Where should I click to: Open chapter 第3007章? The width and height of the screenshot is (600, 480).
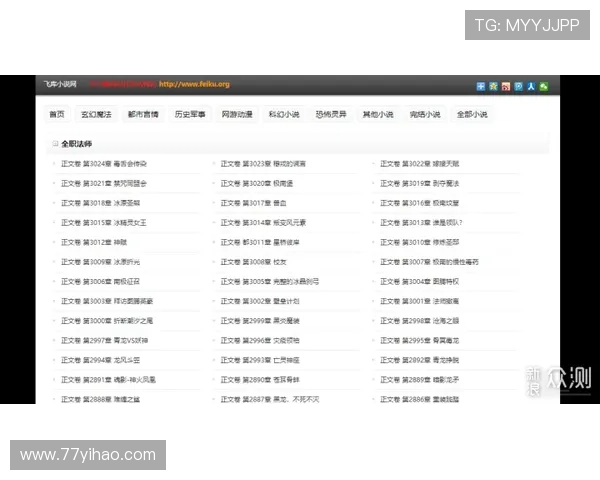click(x=429, y=262)
